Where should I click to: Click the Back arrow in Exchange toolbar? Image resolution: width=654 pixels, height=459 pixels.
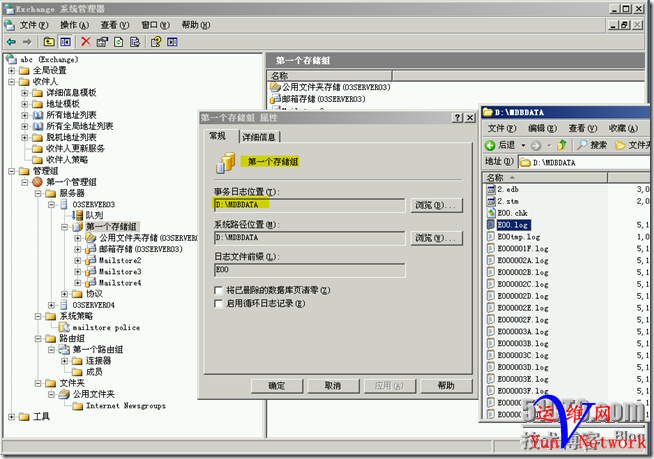[11, 42]
